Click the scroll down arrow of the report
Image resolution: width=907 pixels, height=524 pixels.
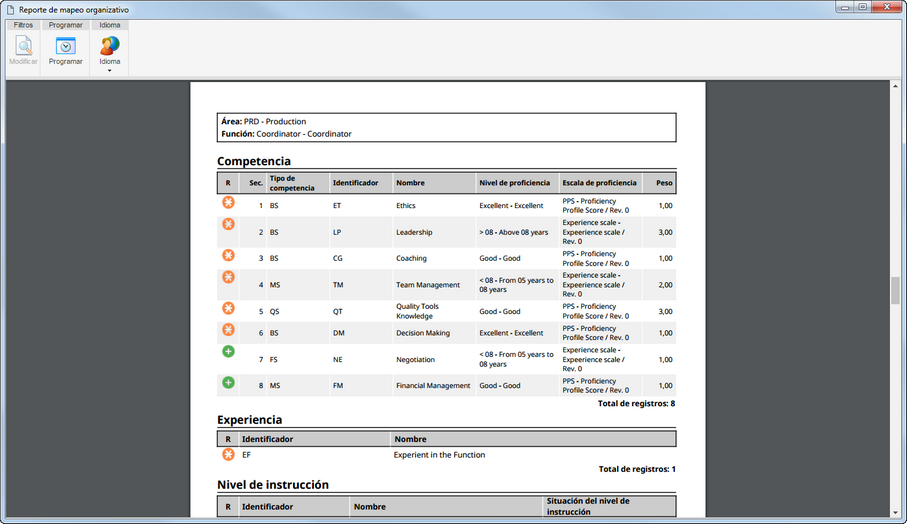pos(895,512)
